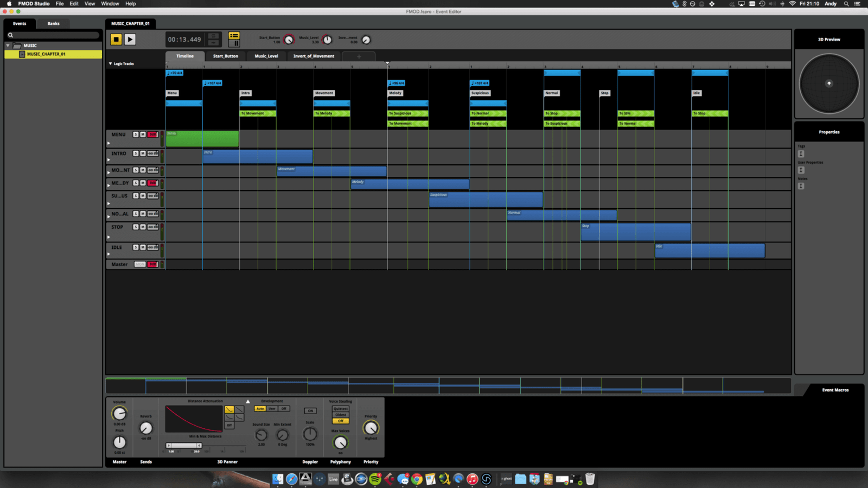Switch to the Banks tab
The image size is (868, 488).
54,23
